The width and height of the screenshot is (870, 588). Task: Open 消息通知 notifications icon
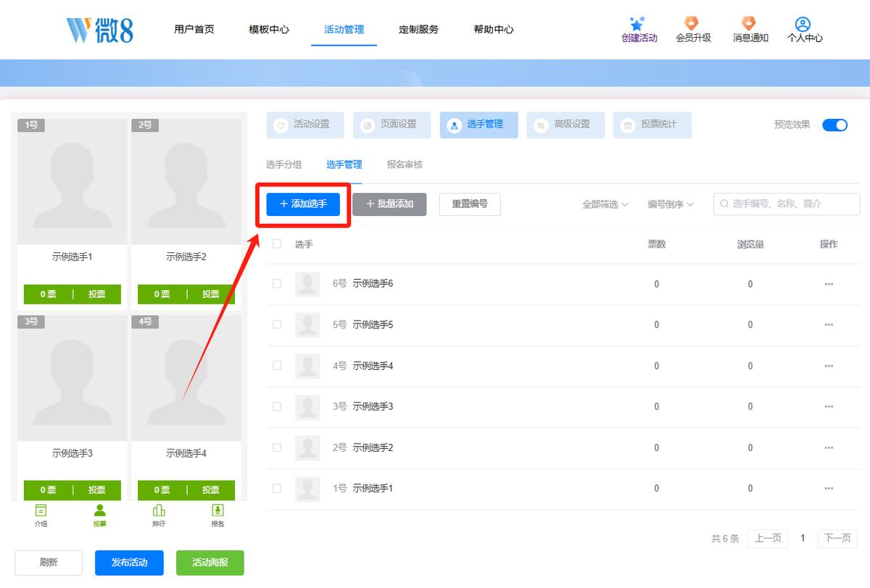coord(749,24)
